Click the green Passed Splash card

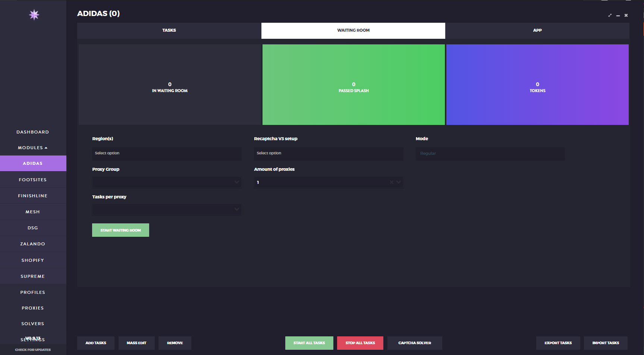354,85
